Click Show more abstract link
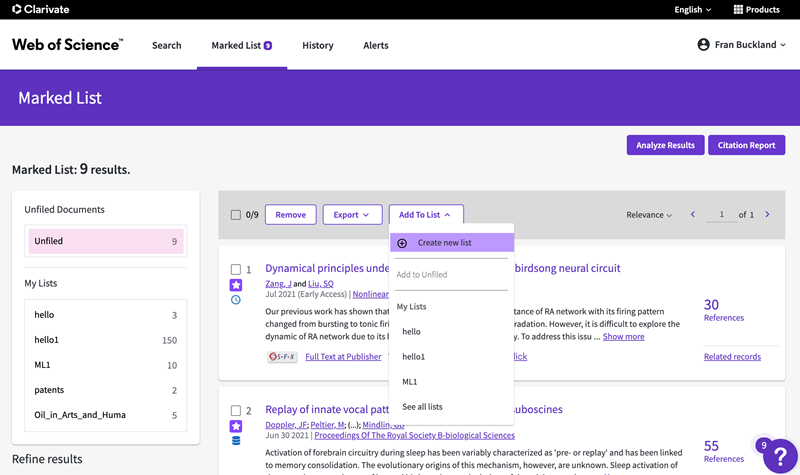The image size is (800, 475). point(623,337)
